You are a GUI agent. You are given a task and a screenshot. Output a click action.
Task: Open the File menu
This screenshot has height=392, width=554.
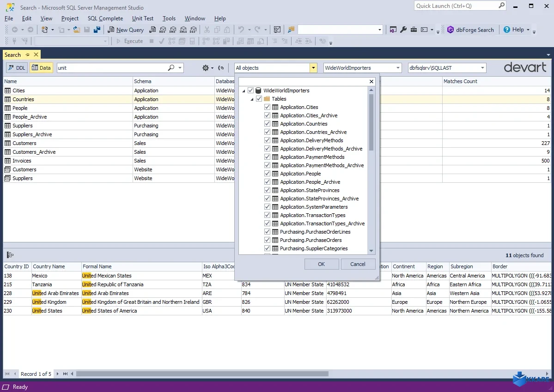[9, 18]
